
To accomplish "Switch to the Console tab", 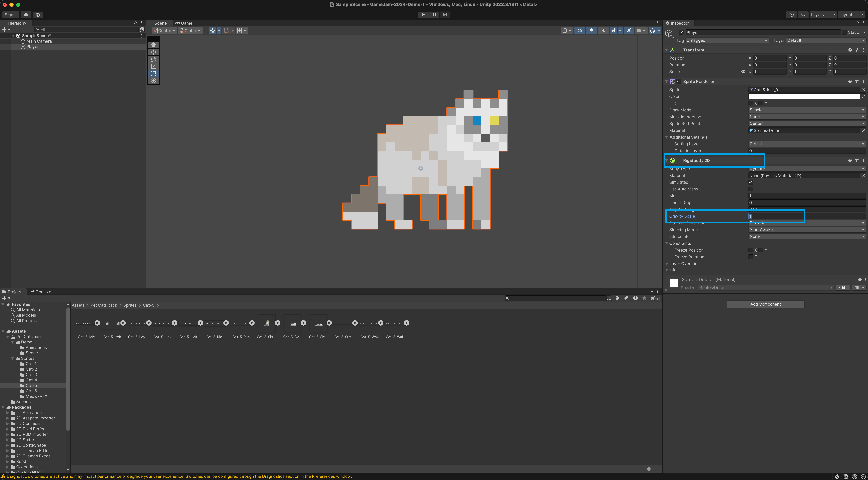I will pos(41,292).
